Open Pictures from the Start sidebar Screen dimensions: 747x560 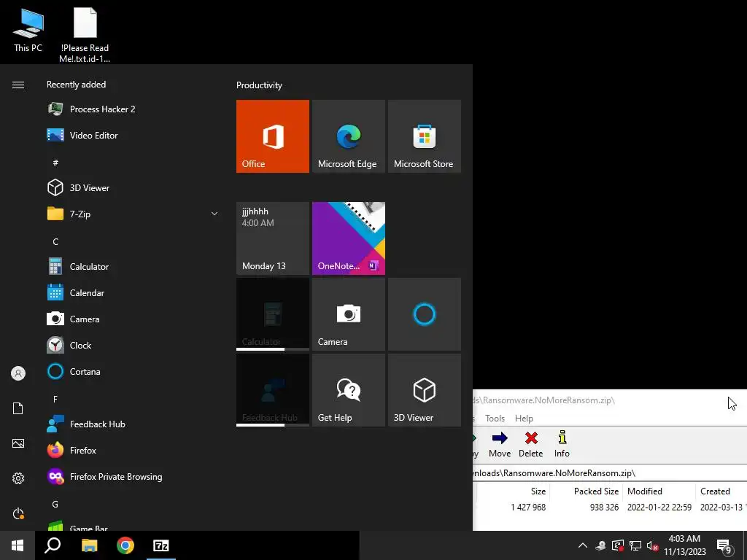18,443
